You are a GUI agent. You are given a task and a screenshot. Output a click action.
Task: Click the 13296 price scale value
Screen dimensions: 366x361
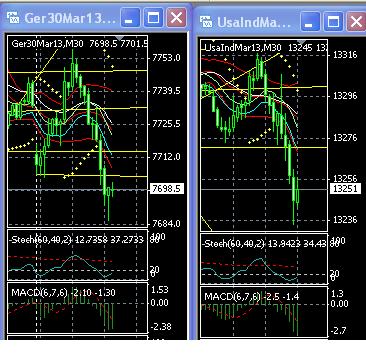345,96
